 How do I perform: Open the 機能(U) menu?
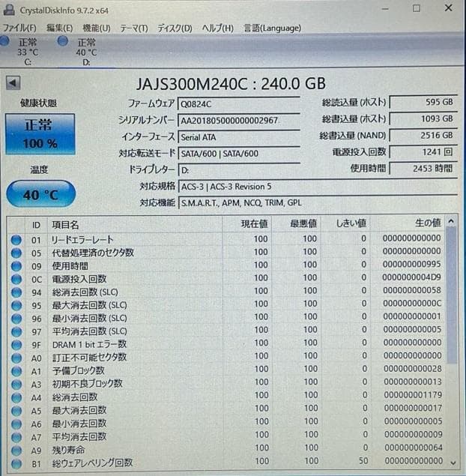[97, 28]
